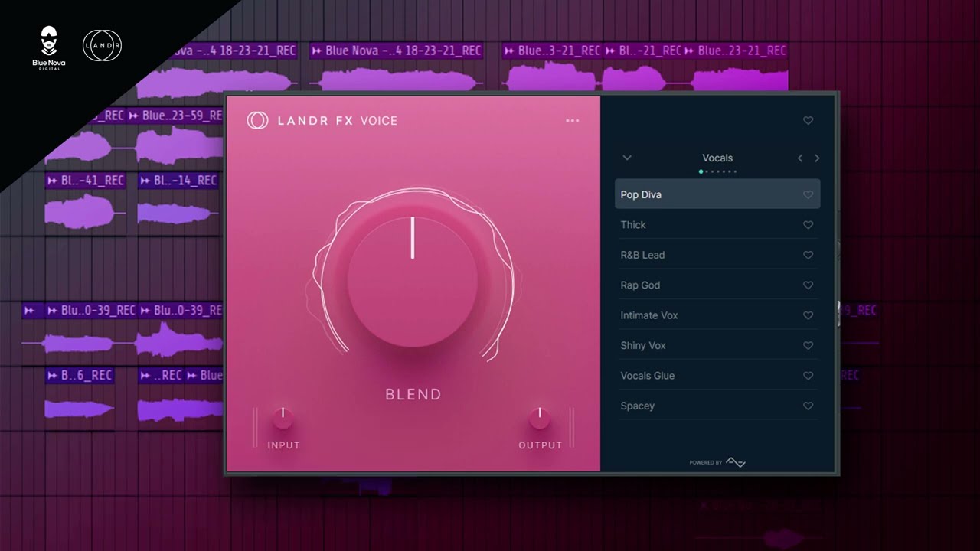Select the Shiny Vox preset
Screen dimensions: 980x551
(717, 346)
